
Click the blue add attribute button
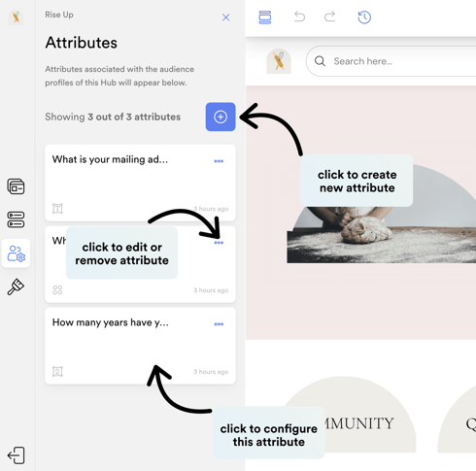[x=221, y=117]
